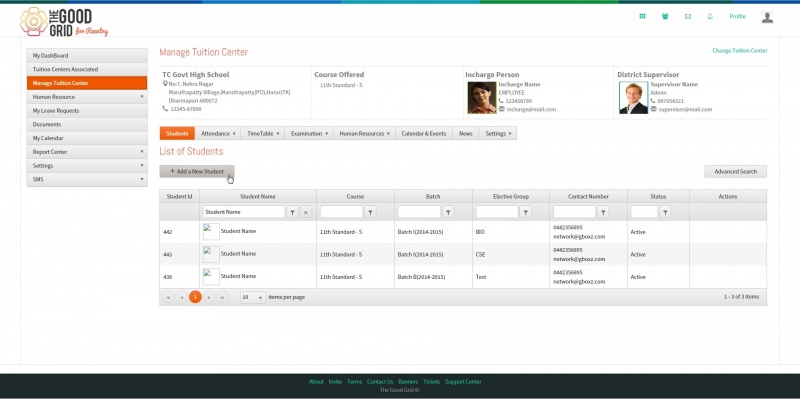800x399 pixels.
Task: Click Contact Number filter input field
Action: (x=574, y=212)
